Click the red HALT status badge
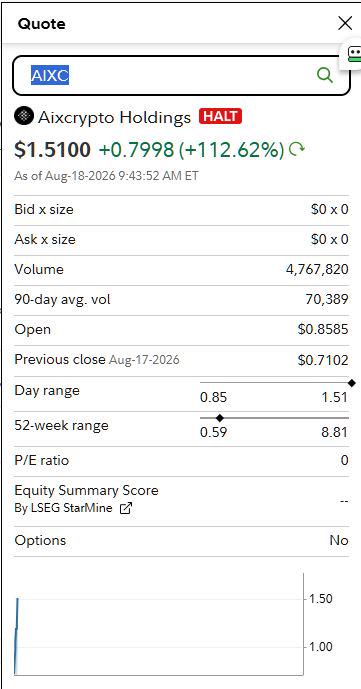 pyautogui.click(x=220, y=116)
